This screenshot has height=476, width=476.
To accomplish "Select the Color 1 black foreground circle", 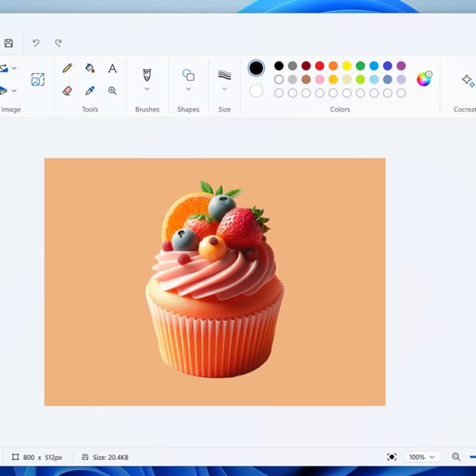I will (x=256, y=67).
